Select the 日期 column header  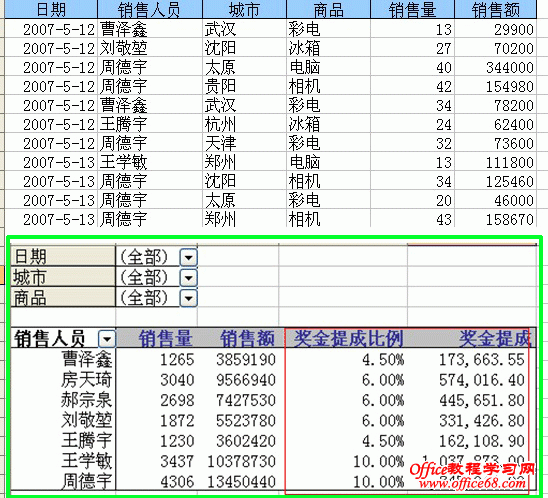point(51,9)
